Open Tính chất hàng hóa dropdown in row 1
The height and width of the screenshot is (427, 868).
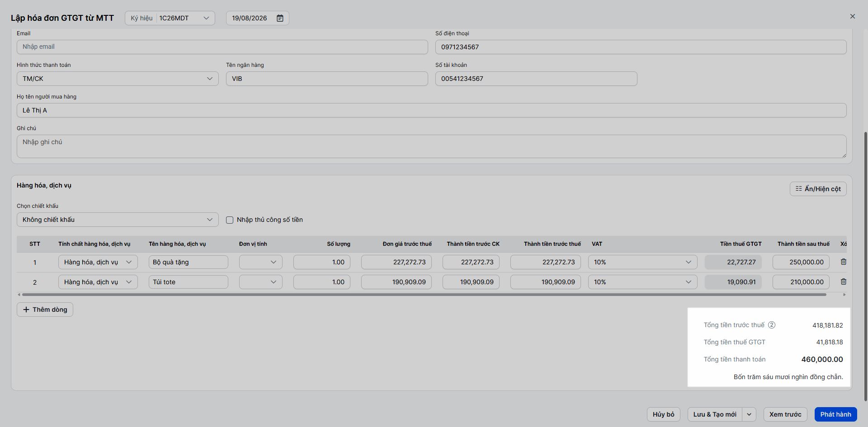tap(98, 262)
